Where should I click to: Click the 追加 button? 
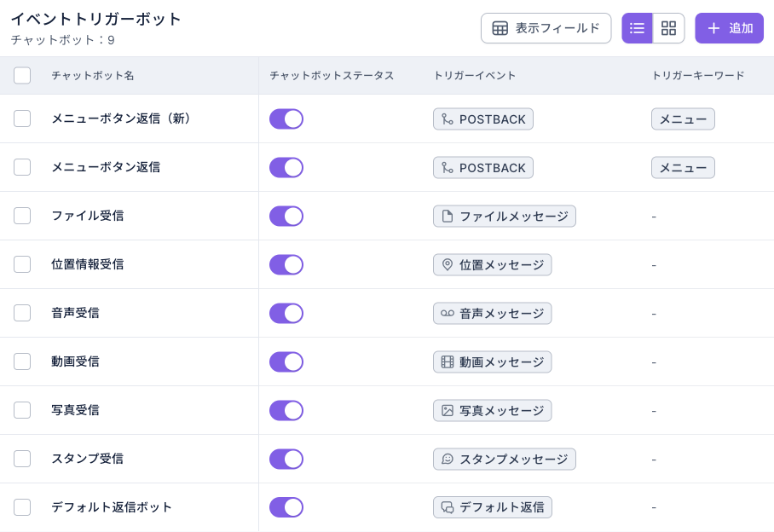729,28
